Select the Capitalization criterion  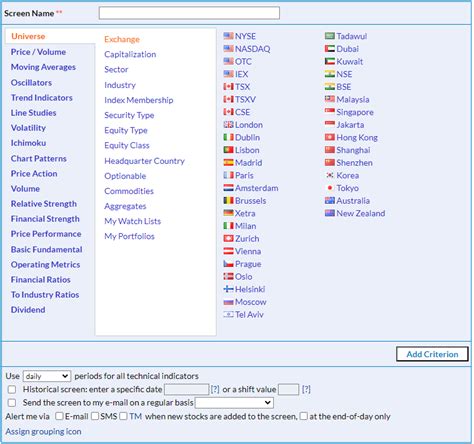tap(130, 54)
